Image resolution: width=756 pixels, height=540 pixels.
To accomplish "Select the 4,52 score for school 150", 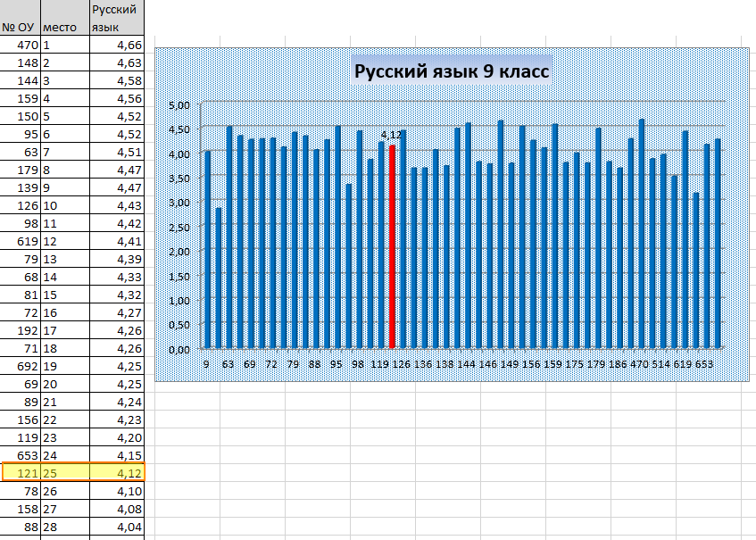I will coord(117,116).
